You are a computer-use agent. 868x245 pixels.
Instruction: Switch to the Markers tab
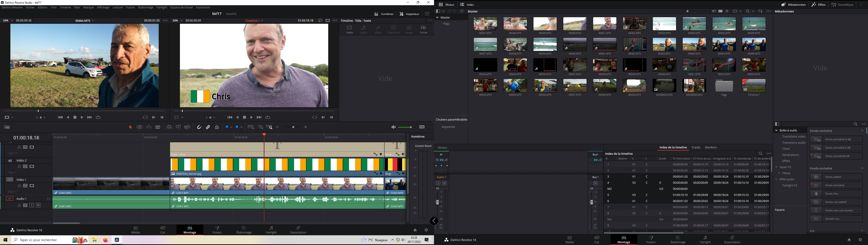(711, 147)
